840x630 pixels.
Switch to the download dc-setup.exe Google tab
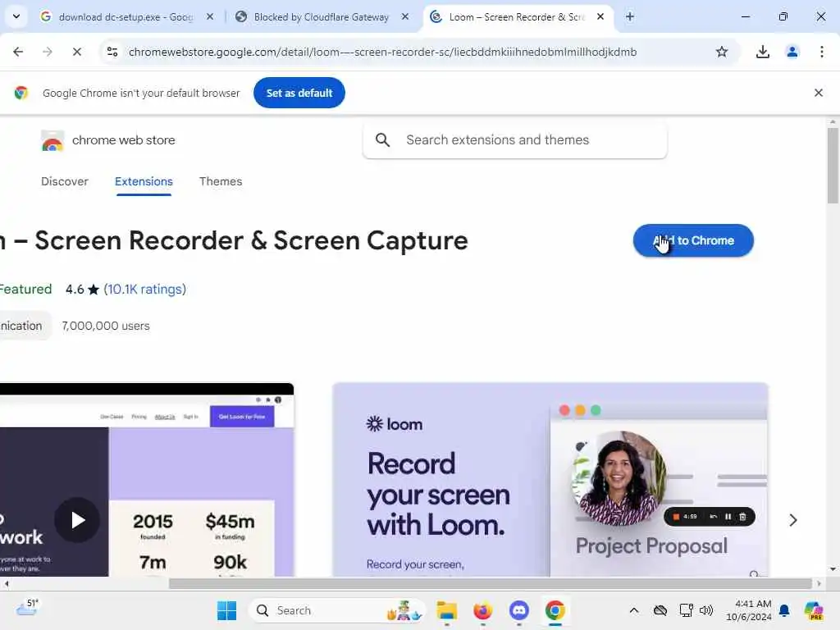[126, 17]
